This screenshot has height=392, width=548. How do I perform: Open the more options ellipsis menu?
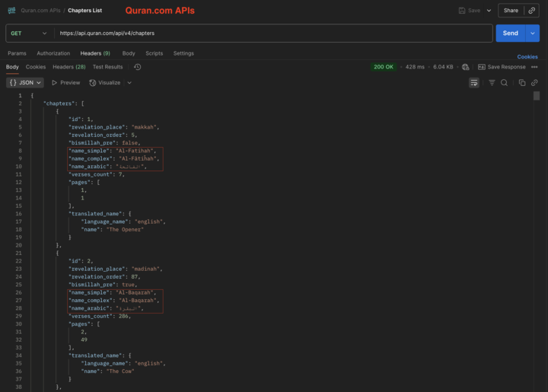(x=534, y=67)
